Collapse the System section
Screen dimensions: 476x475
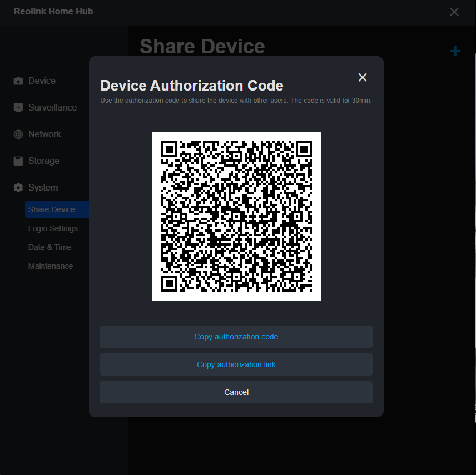[x=43, y=187]
